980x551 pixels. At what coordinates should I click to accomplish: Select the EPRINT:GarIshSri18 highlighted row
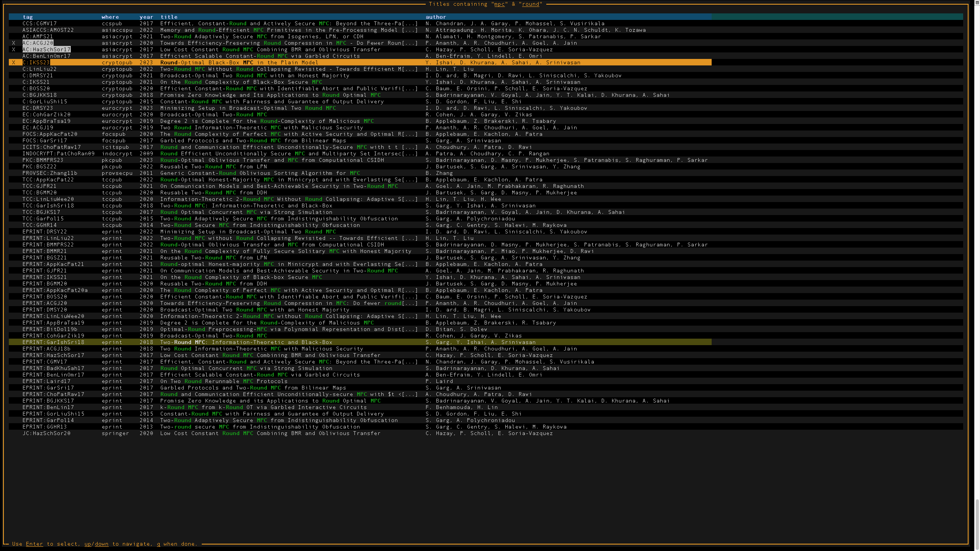pyautogui.click(x=54, y=342)
